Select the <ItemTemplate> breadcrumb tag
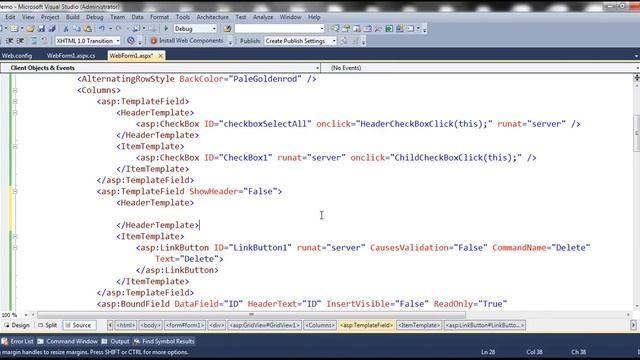640x360 pixels. tap(419, 325)
